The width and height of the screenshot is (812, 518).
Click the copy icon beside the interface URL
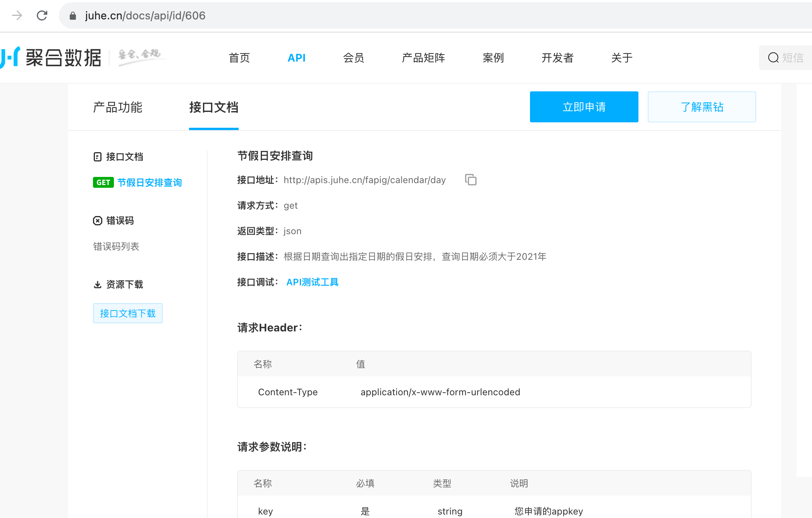(470, 180)
